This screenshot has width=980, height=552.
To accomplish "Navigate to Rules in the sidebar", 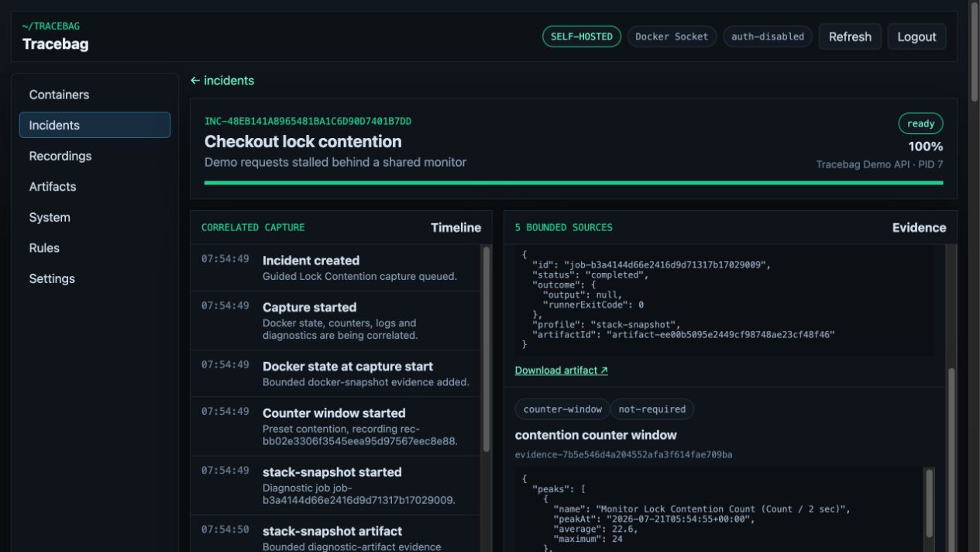I will tap(95, 248).
